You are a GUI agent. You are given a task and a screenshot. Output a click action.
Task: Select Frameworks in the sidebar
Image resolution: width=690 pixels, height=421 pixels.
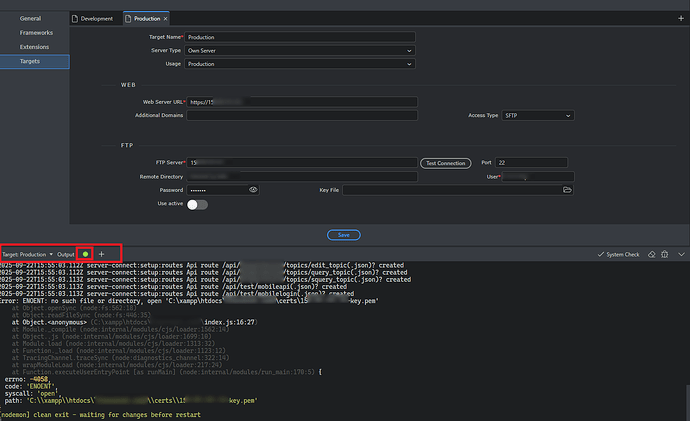[35, 33]
